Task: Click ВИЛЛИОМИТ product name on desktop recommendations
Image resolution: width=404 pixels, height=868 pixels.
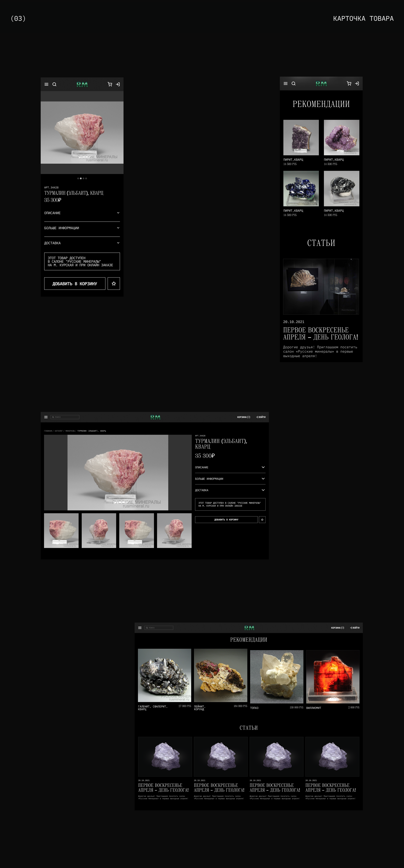Action: click(x=314, y=708)
